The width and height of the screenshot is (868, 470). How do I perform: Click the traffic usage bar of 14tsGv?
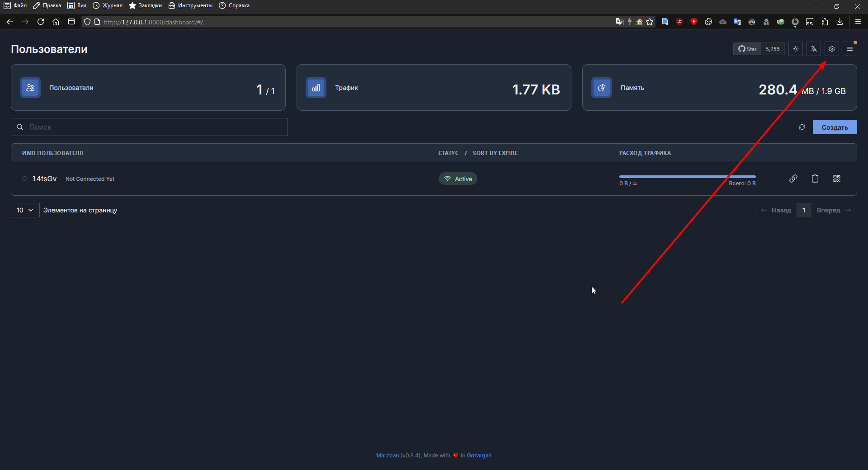click(687, 176)
